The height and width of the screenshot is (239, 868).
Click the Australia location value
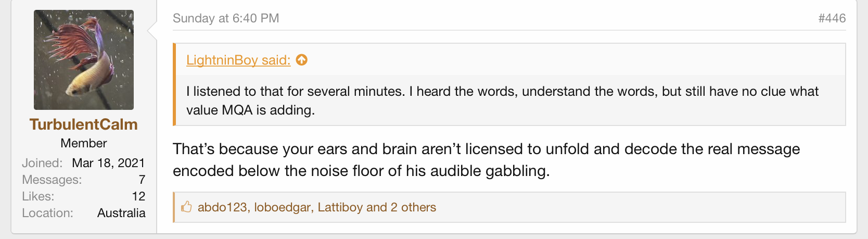point(121,213)
